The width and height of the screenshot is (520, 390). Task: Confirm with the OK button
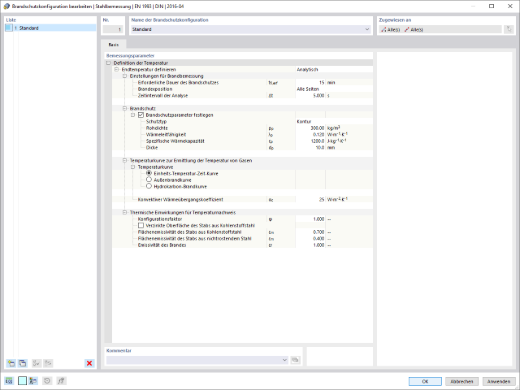pyautogui.click(x=425, y=381)
